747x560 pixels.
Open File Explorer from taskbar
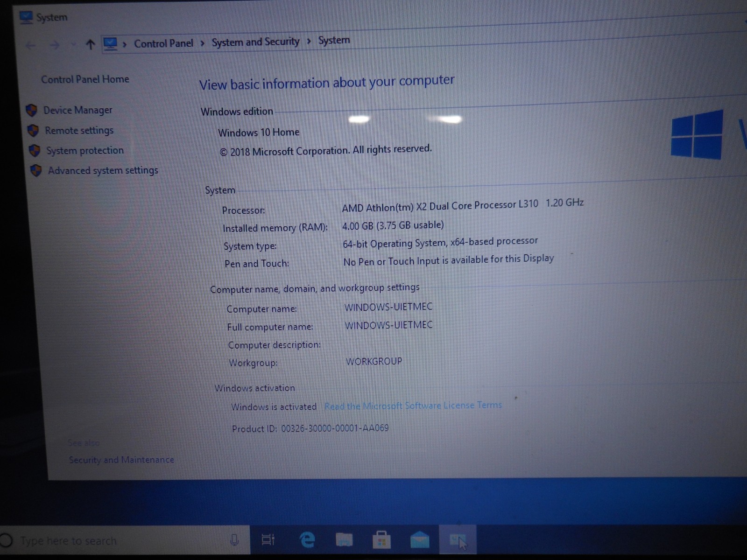(344, 540)
